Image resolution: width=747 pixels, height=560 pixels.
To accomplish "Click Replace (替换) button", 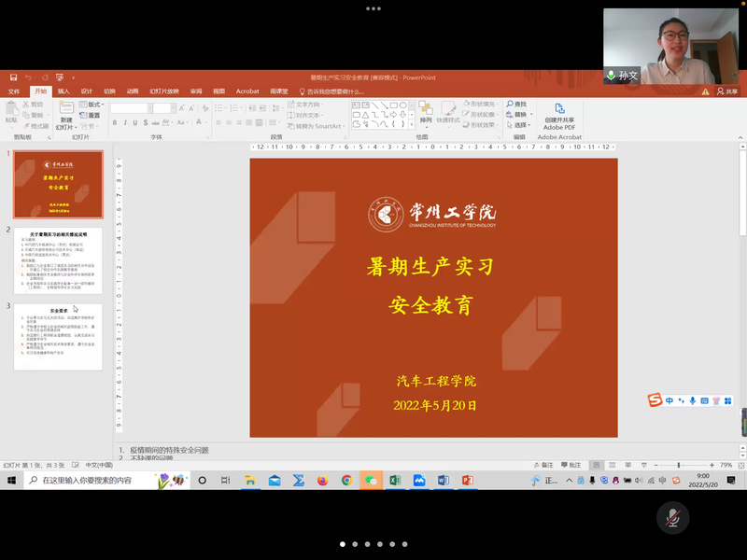I will 517,114.
